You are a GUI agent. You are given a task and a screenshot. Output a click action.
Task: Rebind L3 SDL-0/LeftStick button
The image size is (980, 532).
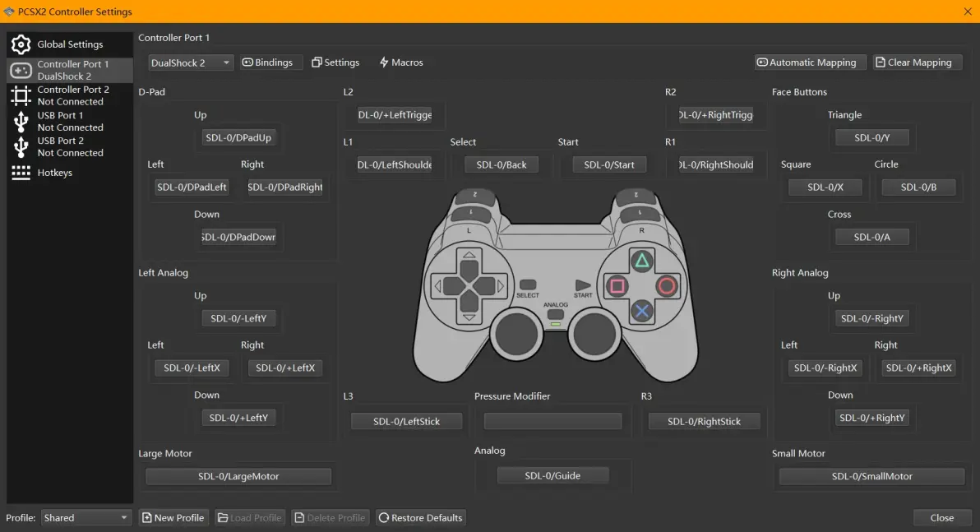pos(406,421)
